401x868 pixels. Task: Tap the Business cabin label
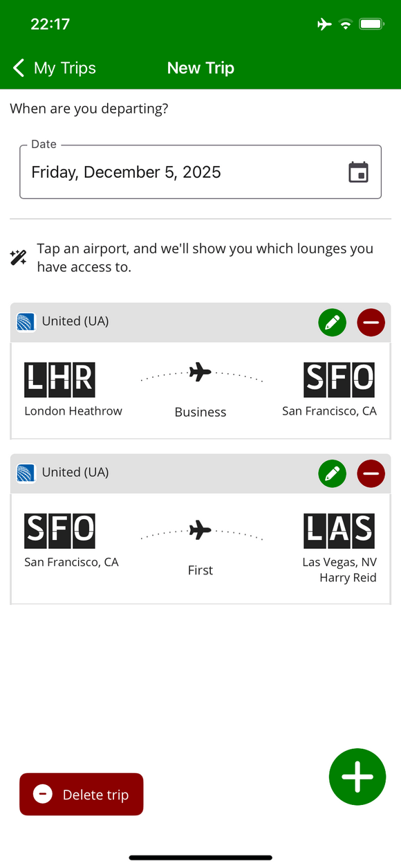(200, 412)
